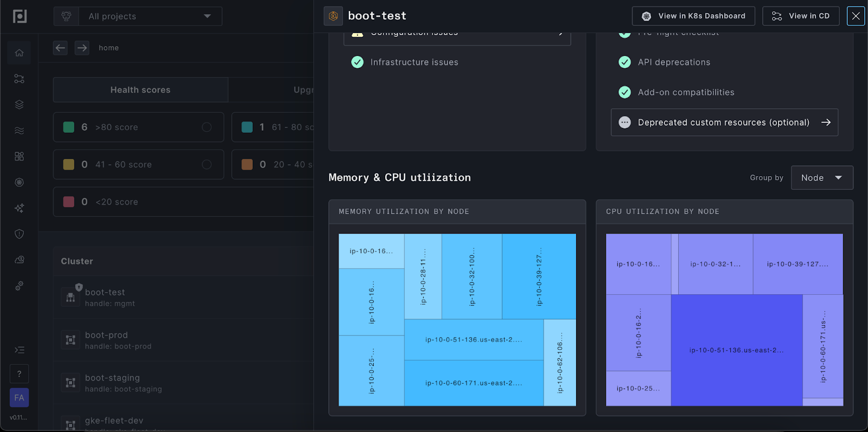
Task: Click ip-10-0-60-171 memory treemap tile
Action: [x=474, y=383]
